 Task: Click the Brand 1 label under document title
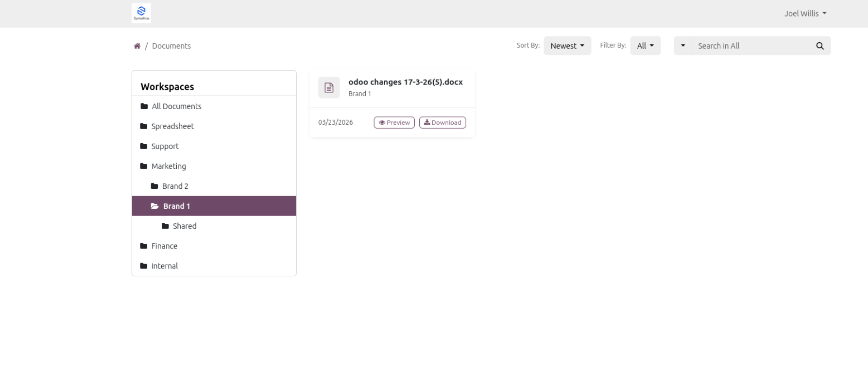tap(359, 94)
